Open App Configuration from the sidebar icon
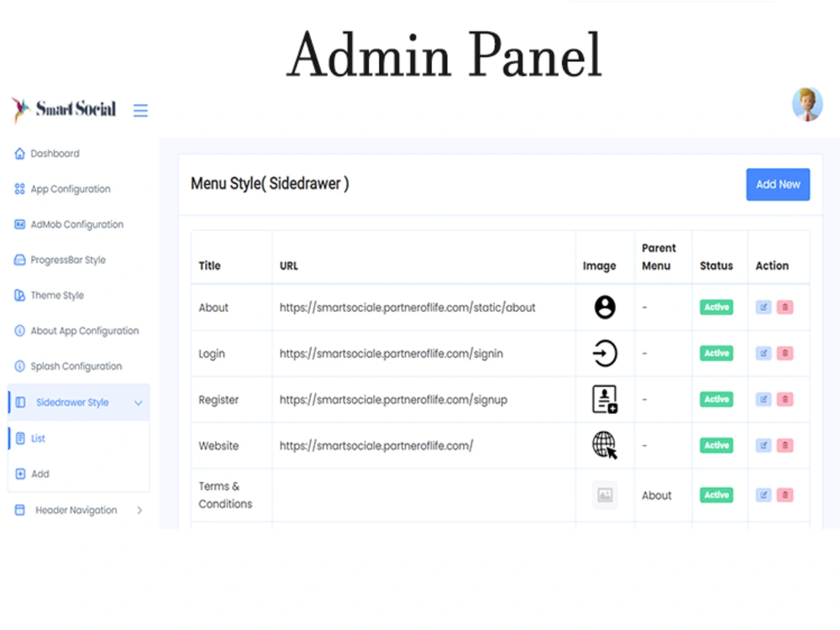This screenshot has height=630, width=840. tap(18, 189)
